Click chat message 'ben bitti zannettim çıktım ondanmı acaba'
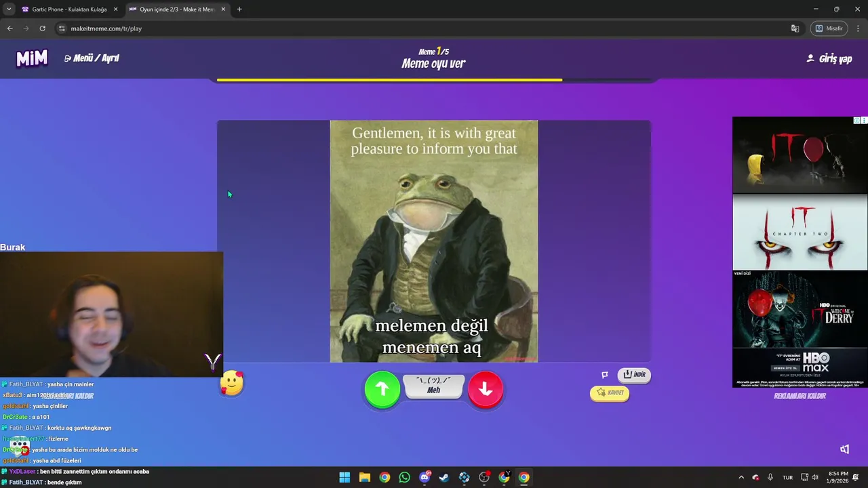The image size is (868, 488). pos(94,472)
